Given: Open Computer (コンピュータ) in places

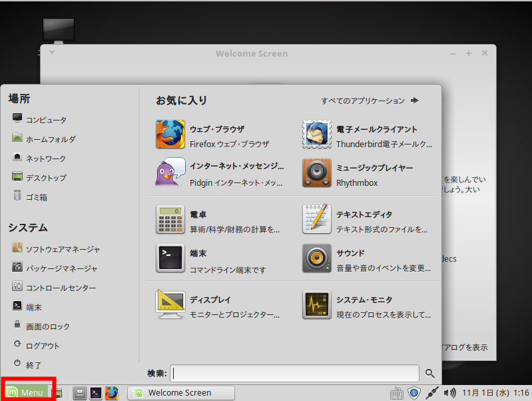Looking at the screenshot, I should (x=45, y=120).
